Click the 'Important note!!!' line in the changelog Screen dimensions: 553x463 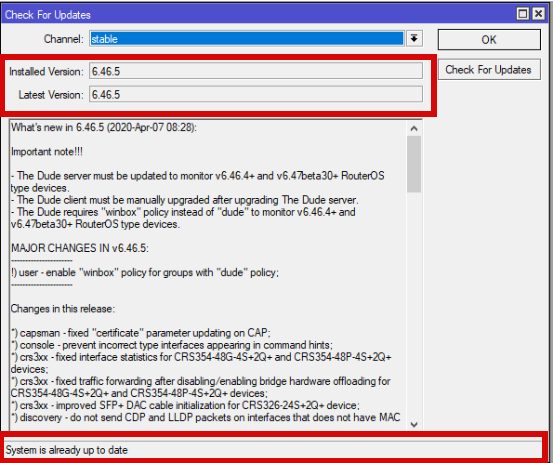(x=47, y=152)
